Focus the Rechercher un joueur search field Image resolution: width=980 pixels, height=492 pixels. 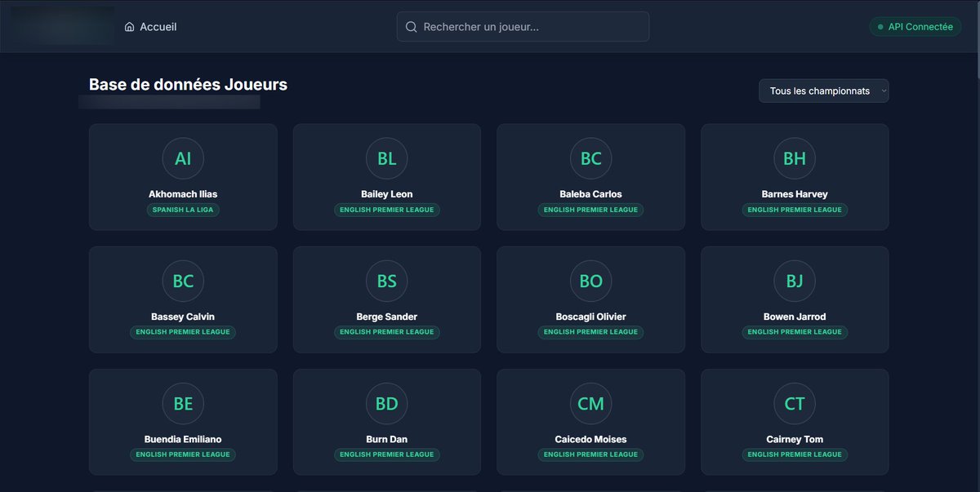(x=523, y=27)
